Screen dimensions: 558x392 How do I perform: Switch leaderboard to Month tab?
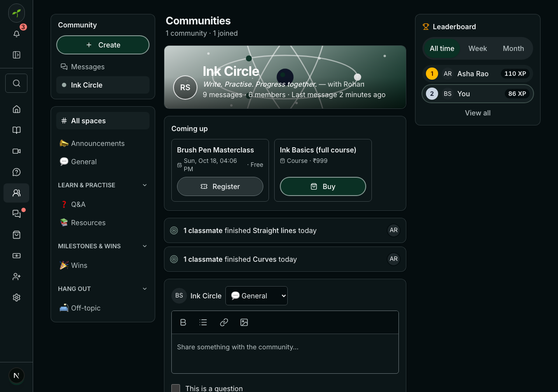[514, 48]
